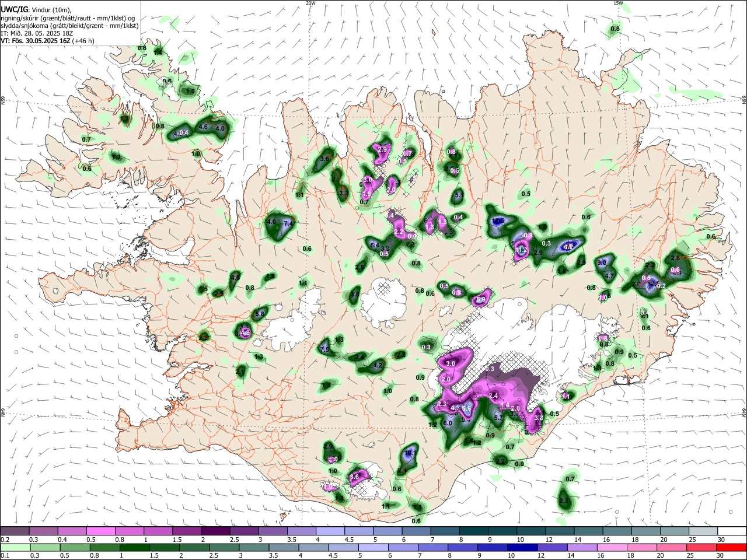The width and height of the screenshot is (747, 560).
Task: Click the white final swatch in the snow legend
Action: click(732, 531)
